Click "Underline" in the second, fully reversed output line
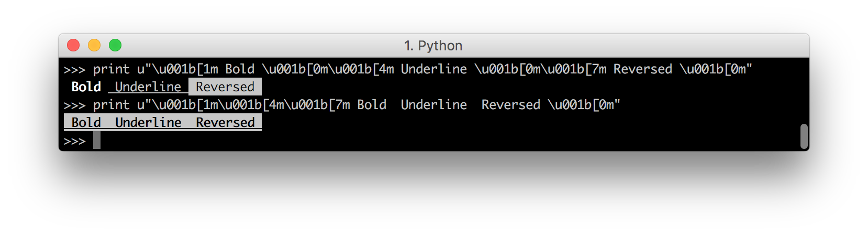The image size is (868, 235). click(148, 123)
